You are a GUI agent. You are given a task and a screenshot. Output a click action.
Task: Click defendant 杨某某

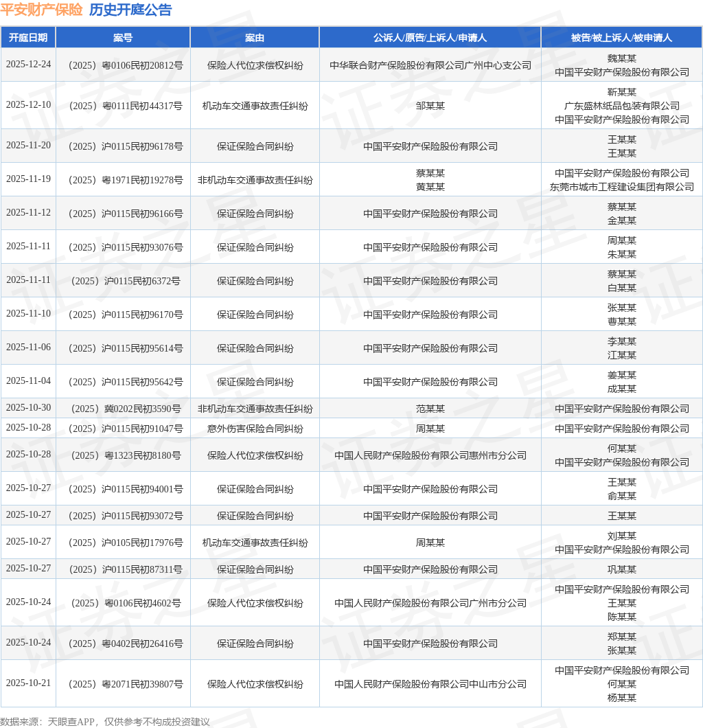click(622, 698)
